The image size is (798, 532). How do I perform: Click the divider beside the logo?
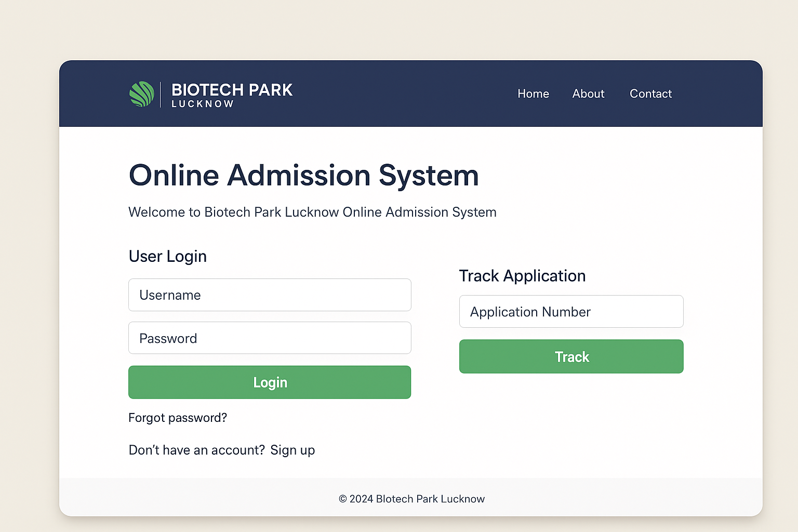click(160, 95)
